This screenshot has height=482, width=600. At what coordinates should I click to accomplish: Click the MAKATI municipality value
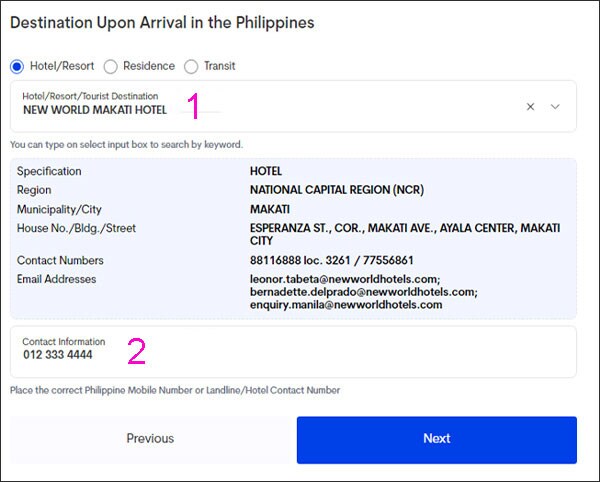pos(270,209)
